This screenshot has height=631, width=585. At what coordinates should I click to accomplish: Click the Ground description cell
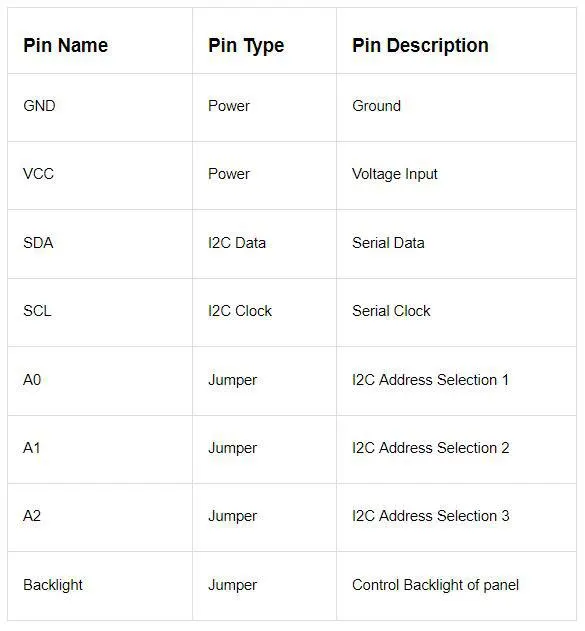[456, 107]
